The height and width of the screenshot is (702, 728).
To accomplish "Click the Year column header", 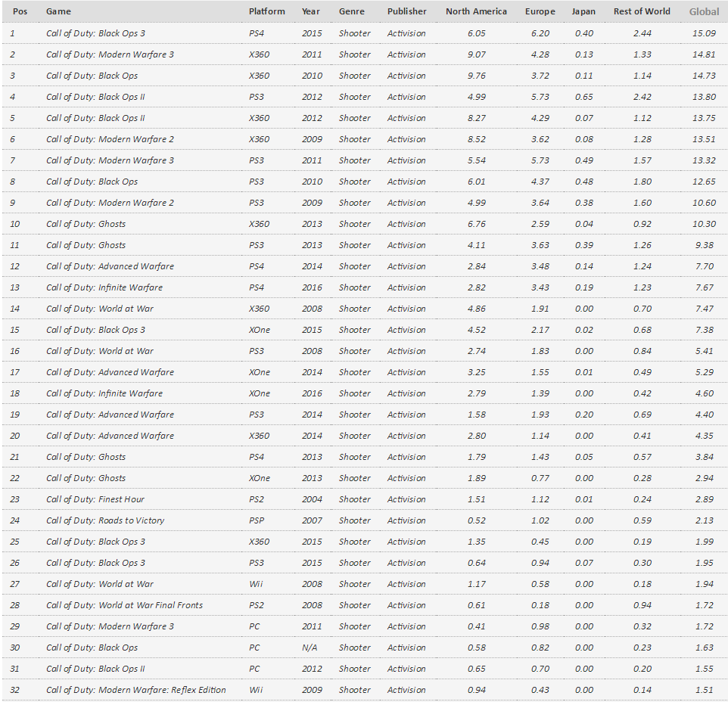I will (x=310, y=11).
